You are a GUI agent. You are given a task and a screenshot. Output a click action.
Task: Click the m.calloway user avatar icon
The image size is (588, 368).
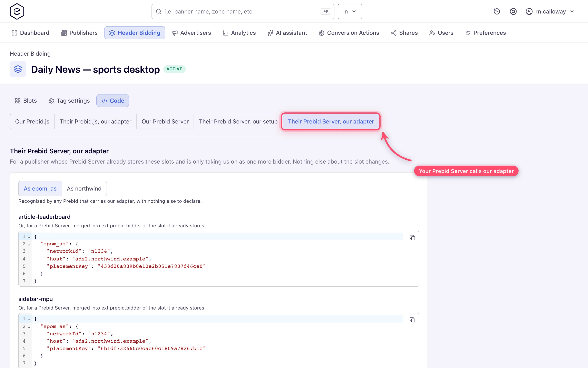click(529, 11)
